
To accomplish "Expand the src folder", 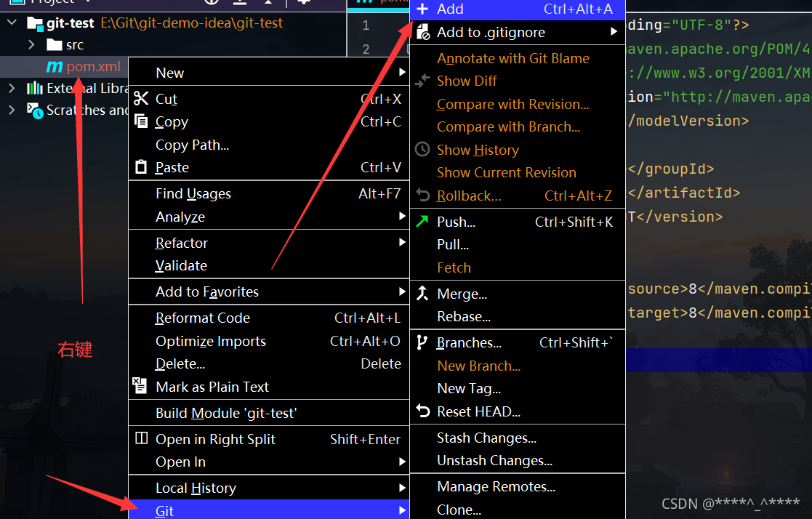I will (x=31, y=44).
